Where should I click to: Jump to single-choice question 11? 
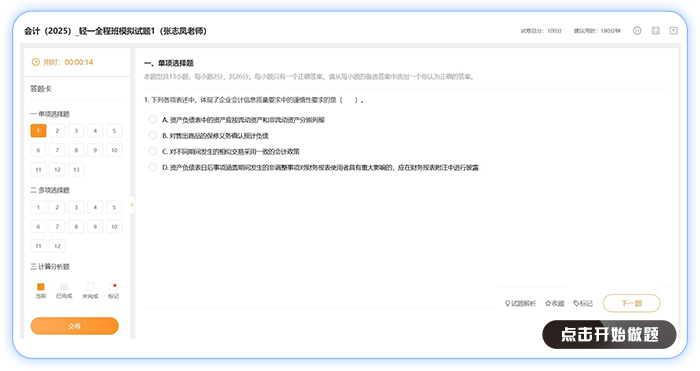tap(38, 170)
